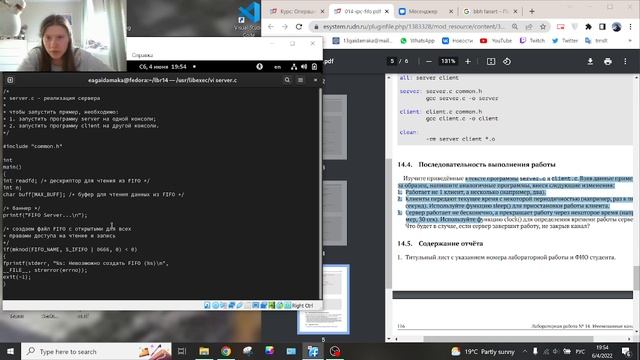
Task: Click the terminal search icon in header
Action: [x=287, y=80]
